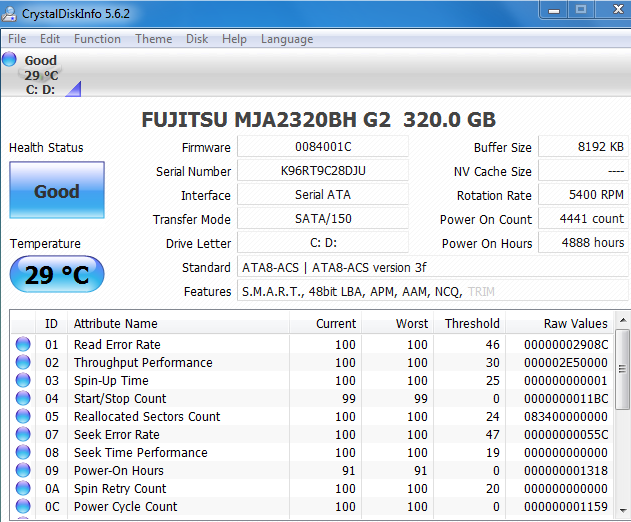Click the status orb for Seek Error Rate
Image resolution: width=631 pixels, height=522 pixels.
click(x=23, y=434)
